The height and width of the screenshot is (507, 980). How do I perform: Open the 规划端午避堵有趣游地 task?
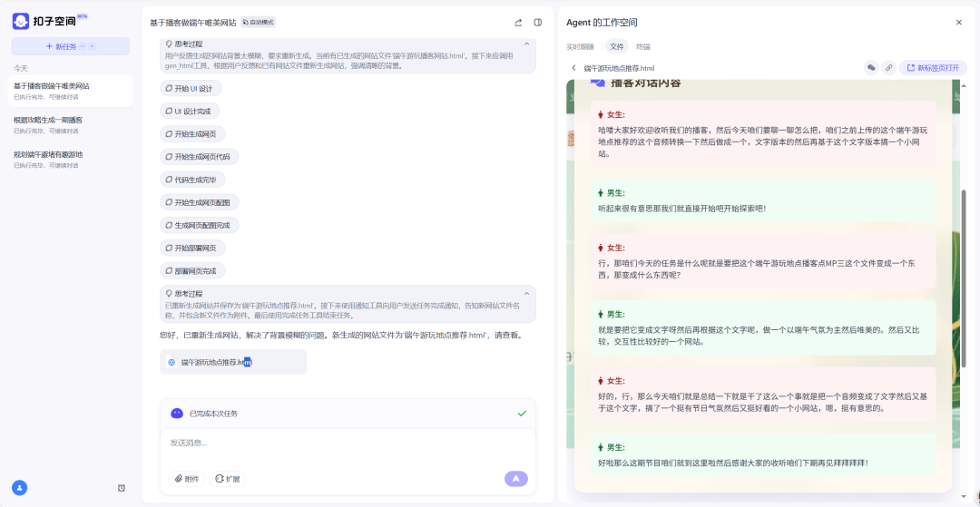coord(71,160)
